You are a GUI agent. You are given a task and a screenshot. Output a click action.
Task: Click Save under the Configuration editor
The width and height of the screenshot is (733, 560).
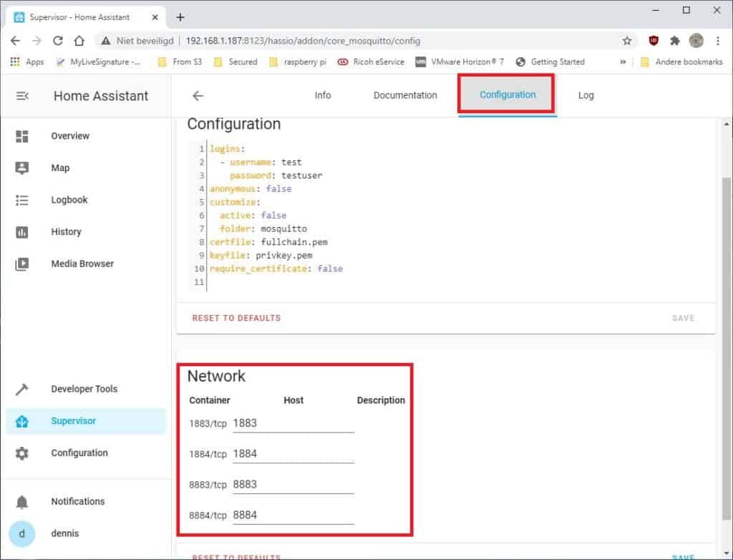(683, 318)
